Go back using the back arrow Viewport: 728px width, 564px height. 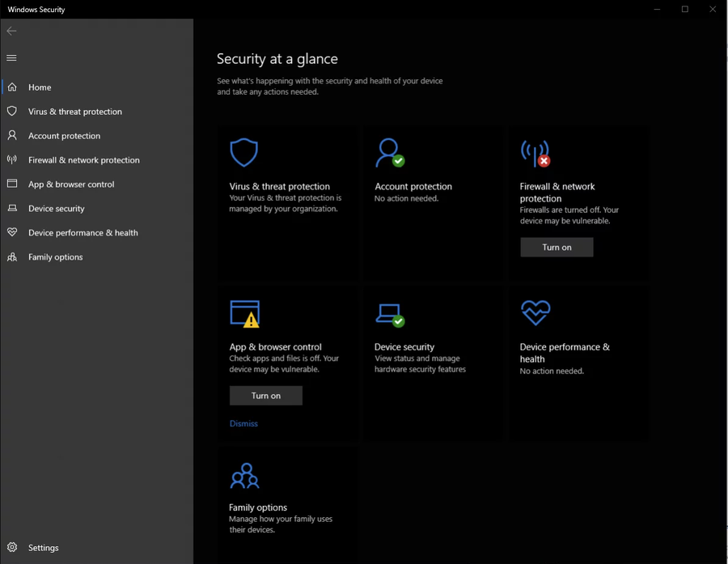coord(11,31)
